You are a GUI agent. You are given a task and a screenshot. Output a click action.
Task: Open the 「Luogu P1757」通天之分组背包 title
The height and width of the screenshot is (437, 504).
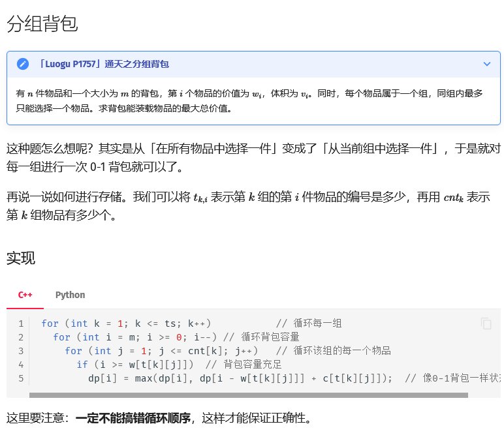pos(103,64)
